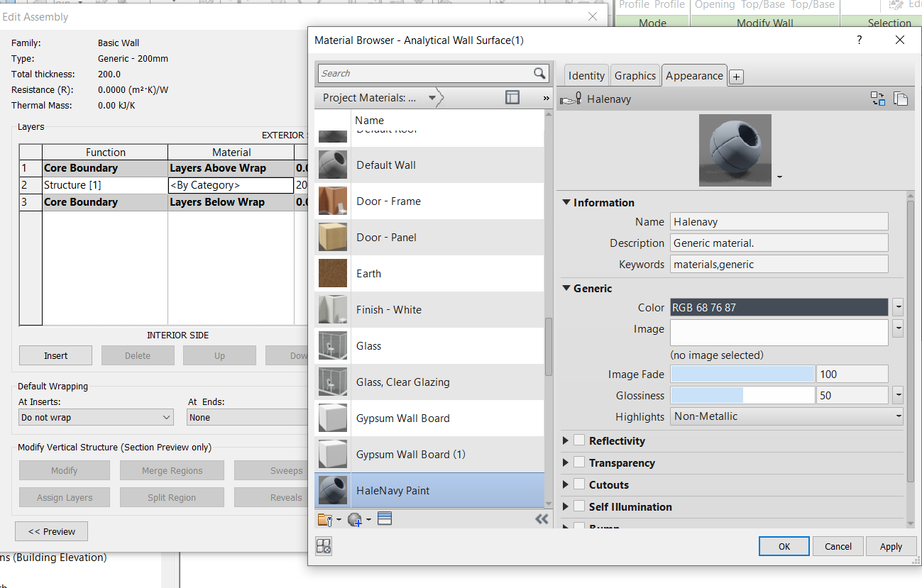Image resolution: width=922 pixels, height=588 pixels.
Task: Open the preview thumbnail scene dropdown arrow
Action: 779,177
